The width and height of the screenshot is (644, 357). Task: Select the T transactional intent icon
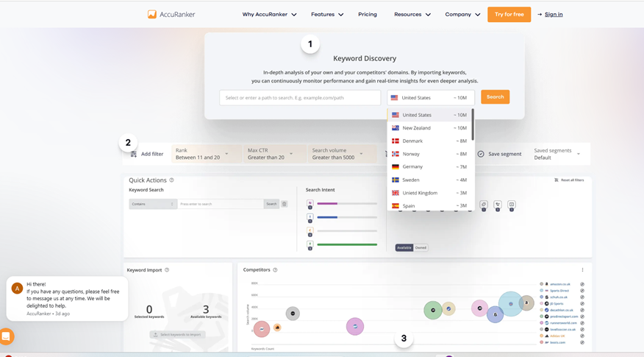[310, 244]
